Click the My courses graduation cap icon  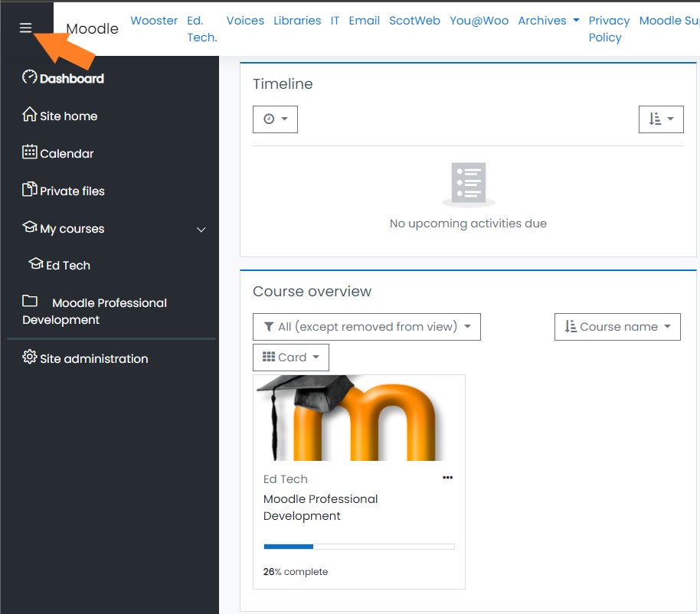point(29,227)
